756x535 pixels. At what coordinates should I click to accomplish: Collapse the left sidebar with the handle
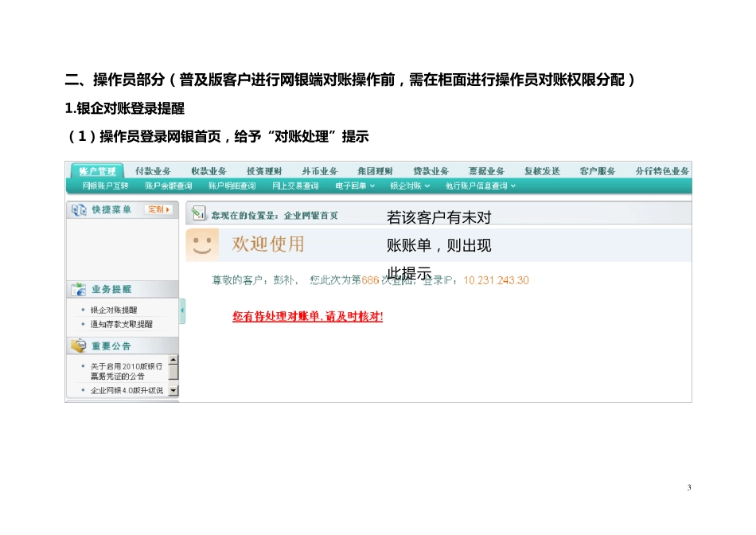coord(182,310)
